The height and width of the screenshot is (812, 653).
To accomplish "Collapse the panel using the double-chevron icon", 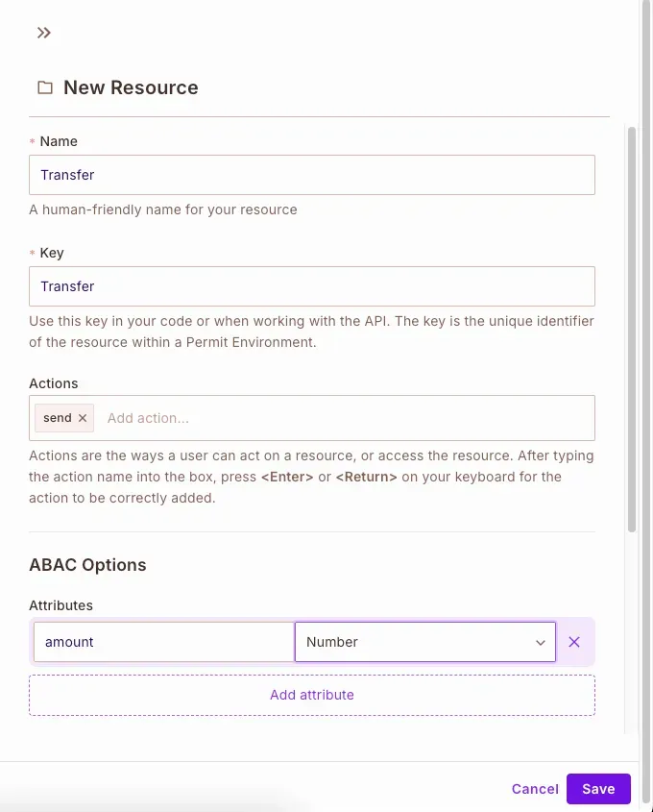I will [x=43, y=33].
